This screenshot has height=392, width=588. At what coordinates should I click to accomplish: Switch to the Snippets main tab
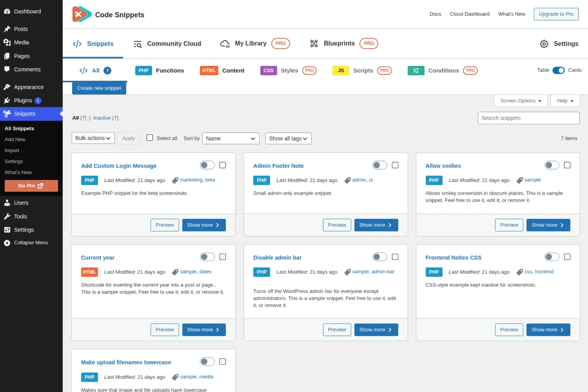[93, 44]
